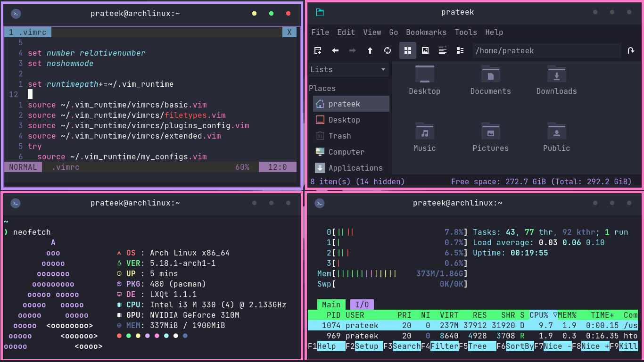
Task: Select htop process row PID 969
Action: [x=472, y=336]
